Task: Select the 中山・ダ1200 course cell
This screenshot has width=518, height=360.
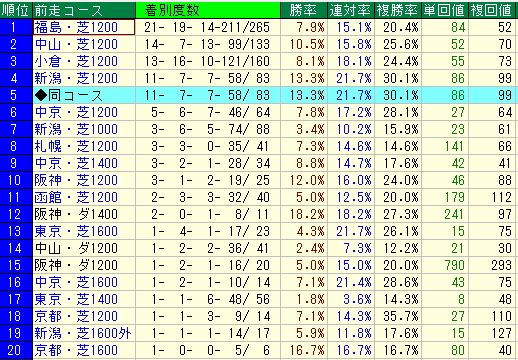Action: 84,248
